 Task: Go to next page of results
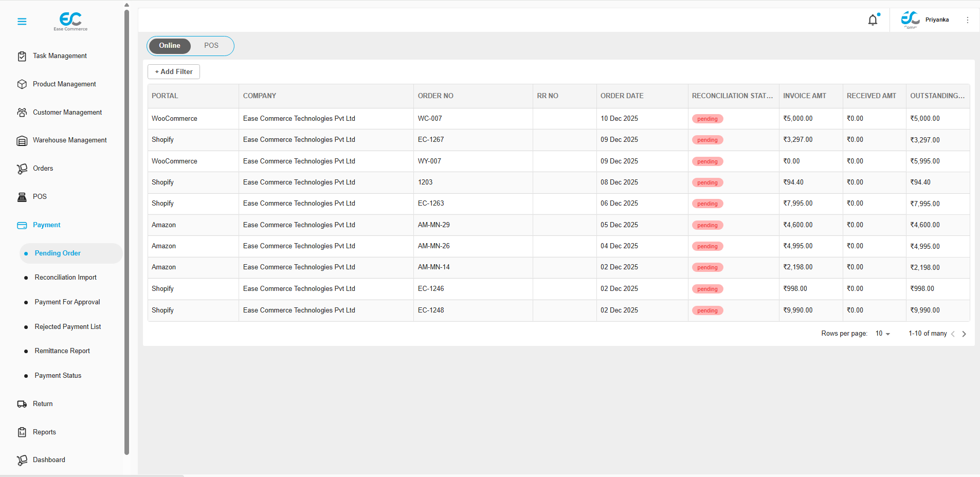[x=964, y=334]
